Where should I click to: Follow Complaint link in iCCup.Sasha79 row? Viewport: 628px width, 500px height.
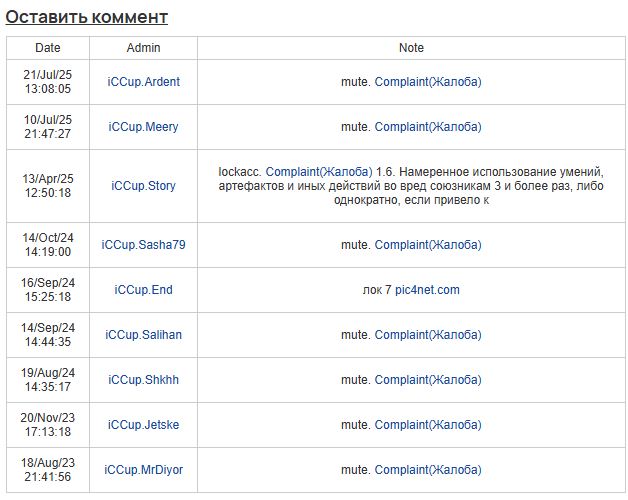point(428,245)
